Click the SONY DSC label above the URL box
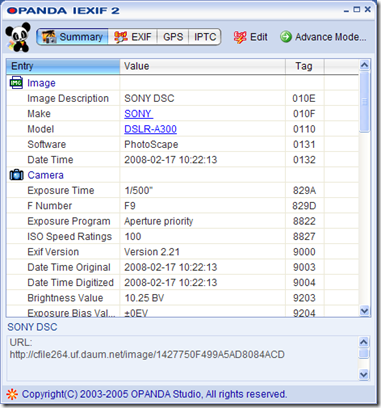This screenshot has width=381, height=408. tap(32, 327)
